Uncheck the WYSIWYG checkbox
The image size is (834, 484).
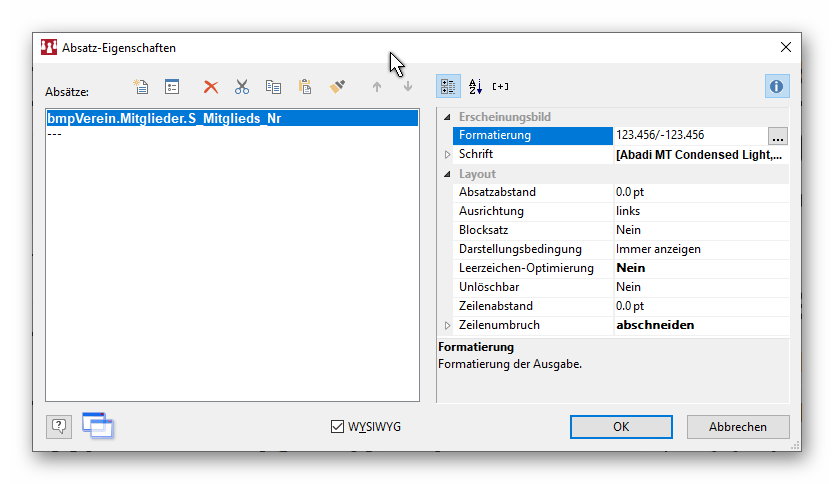coord(337,427)
